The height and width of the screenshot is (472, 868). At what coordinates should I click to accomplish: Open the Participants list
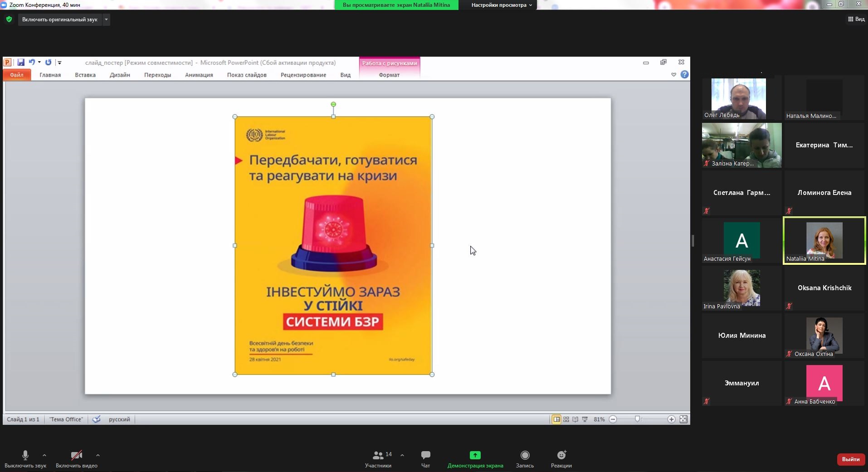tap(378, 458)
